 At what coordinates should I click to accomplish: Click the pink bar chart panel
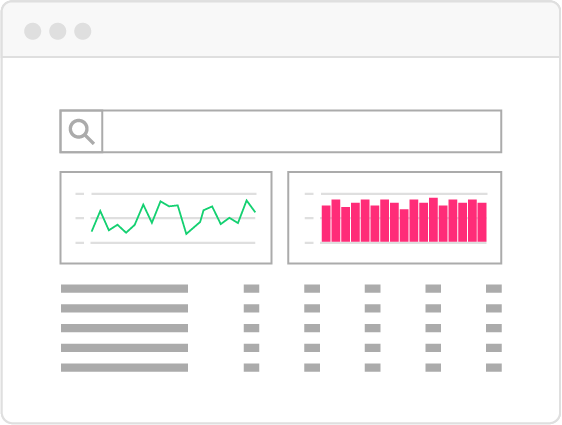coord(395,218)
